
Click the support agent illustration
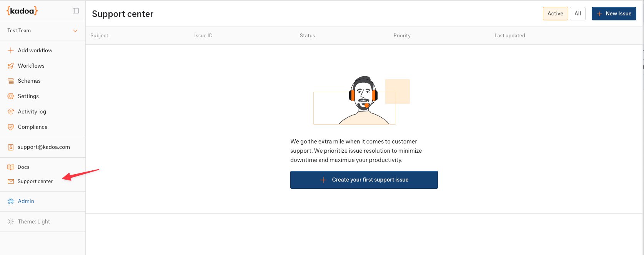pos(362,100)
